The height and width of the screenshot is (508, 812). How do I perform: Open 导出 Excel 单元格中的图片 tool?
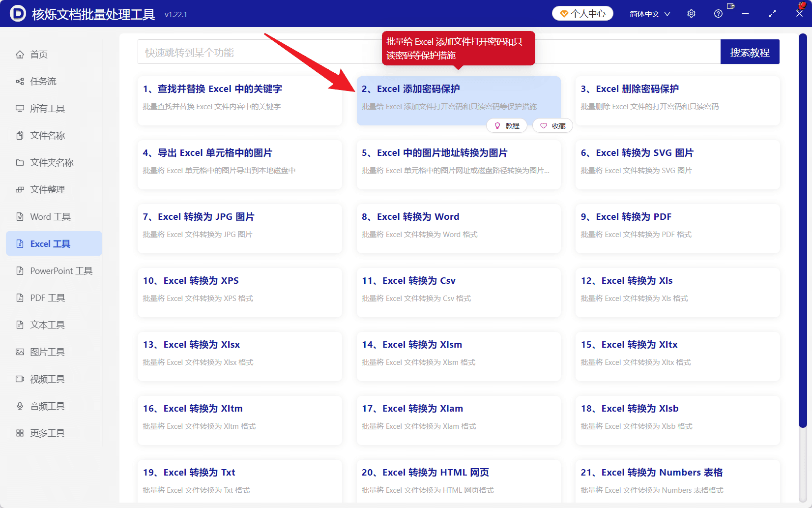[x=240, y=165]
